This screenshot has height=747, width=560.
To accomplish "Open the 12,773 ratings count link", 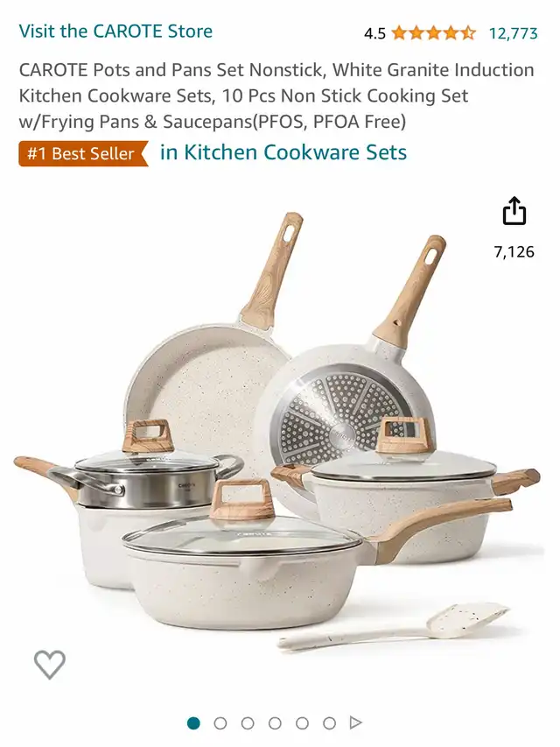I will pyautogui.click(x=514, y=33).
